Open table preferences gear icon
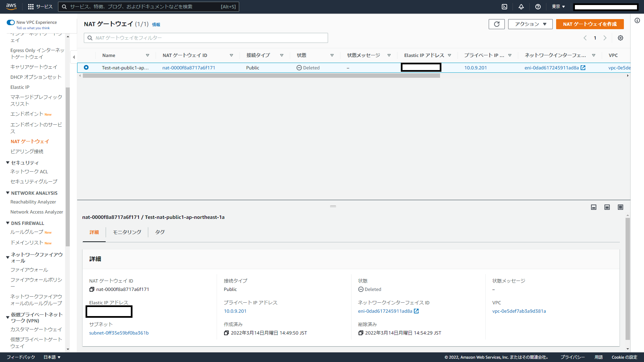 coord(620,38)
